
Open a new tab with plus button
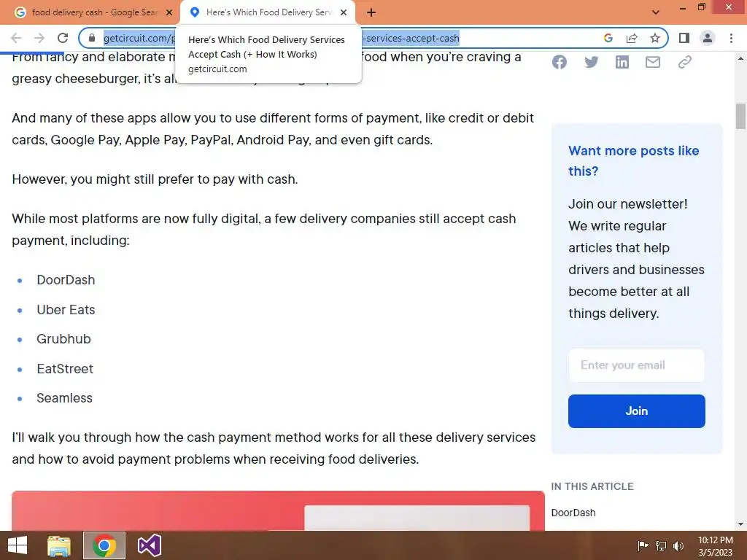[x=371, y=13]
